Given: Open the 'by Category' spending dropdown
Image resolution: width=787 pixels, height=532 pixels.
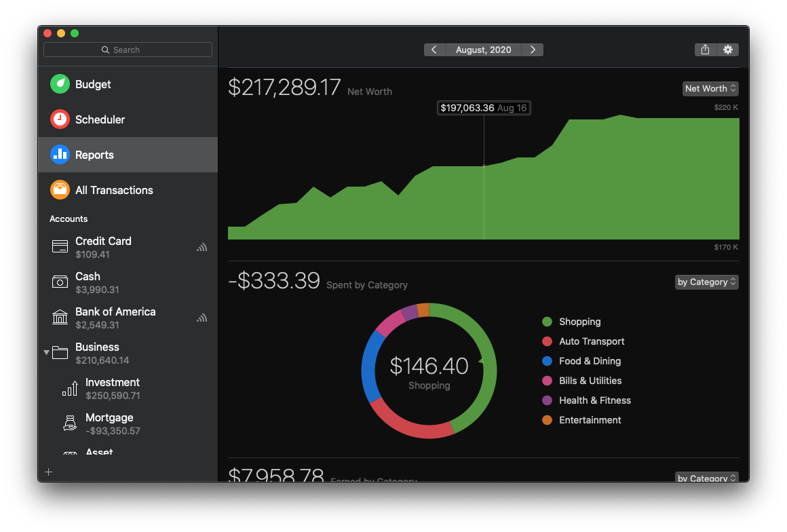Looking at the screenshot, I should [x=706, y=282].
